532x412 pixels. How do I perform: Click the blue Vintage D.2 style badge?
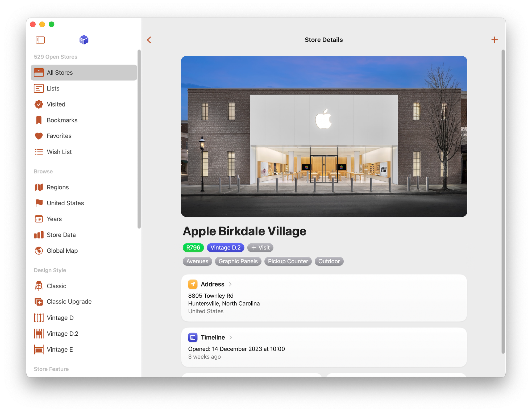(x=225, y=248)
